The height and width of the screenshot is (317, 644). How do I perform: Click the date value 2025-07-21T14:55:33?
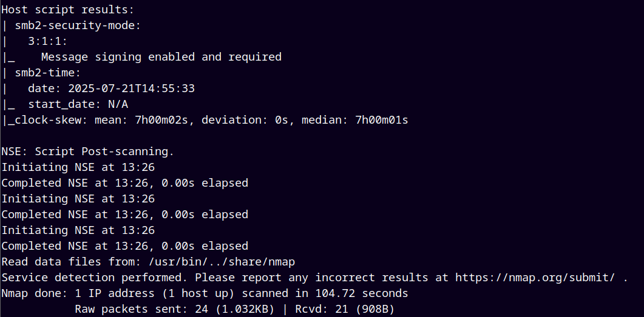[131, 88]
